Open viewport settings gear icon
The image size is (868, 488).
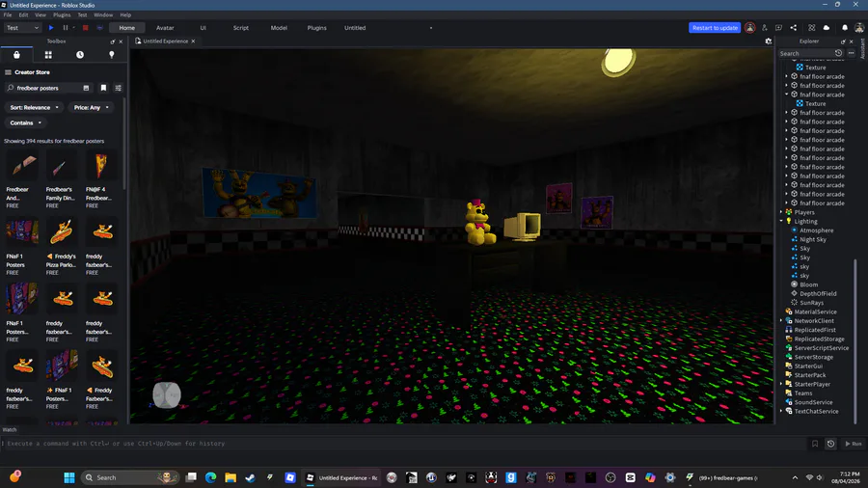point(769,41)
